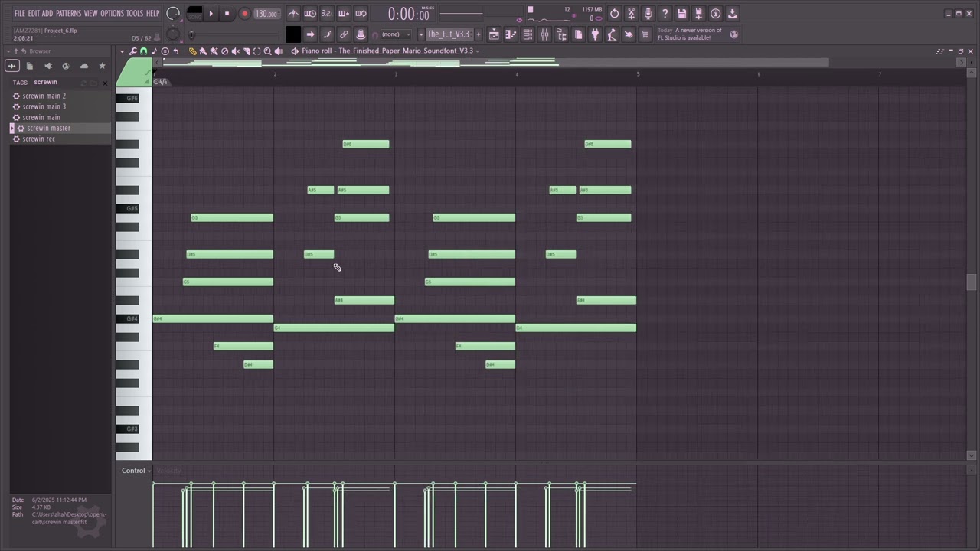
Task: Open the snap selector (none) dropdown
Action: (x=395, y=34)
